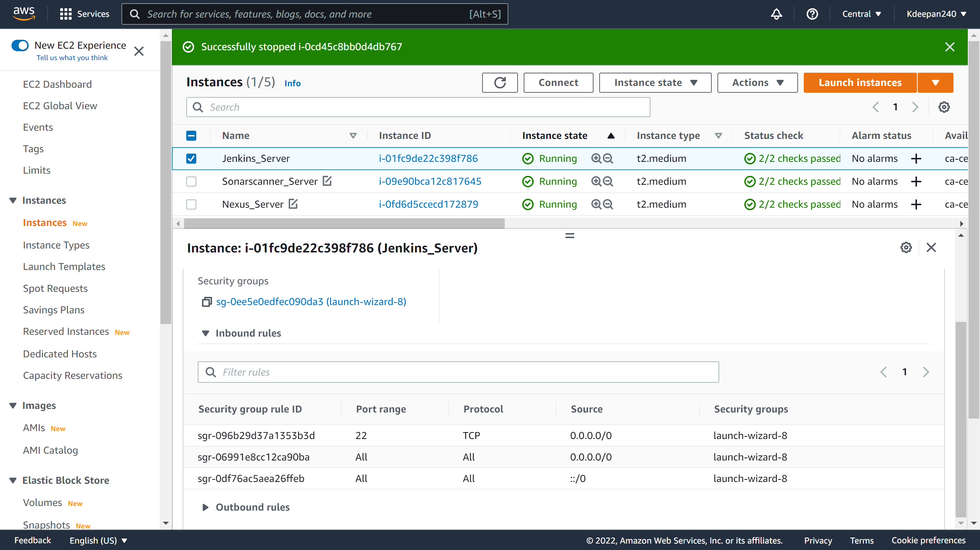Open the Info link beside Instances

point(292,83)
